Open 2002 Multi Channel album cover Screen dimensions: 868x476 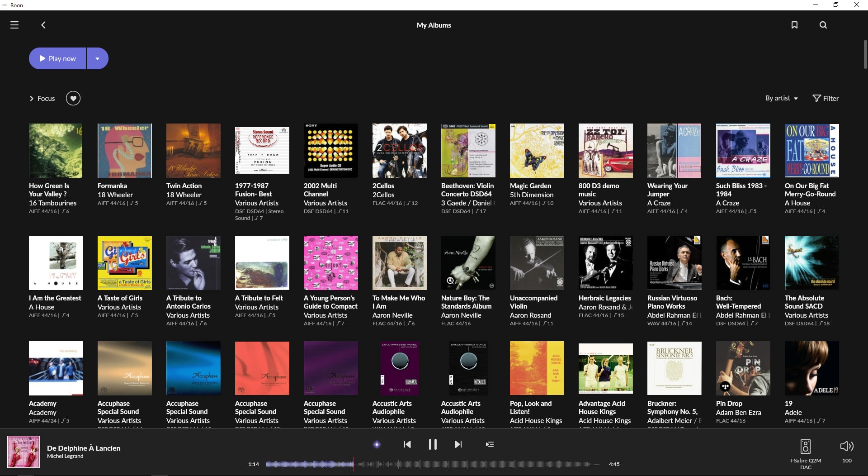click(x=331, y=151)
